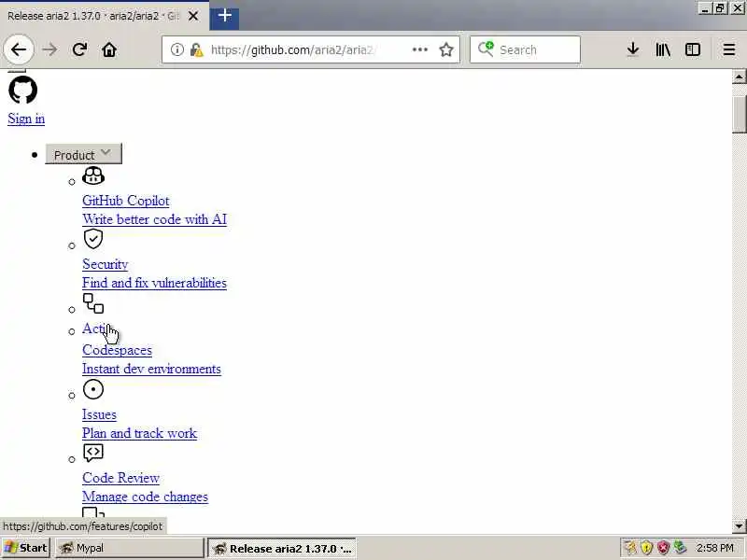Viewport: 747px width, 560px height.
Task: Click the circle-dot icon above Issues
Action: [92, 389]
